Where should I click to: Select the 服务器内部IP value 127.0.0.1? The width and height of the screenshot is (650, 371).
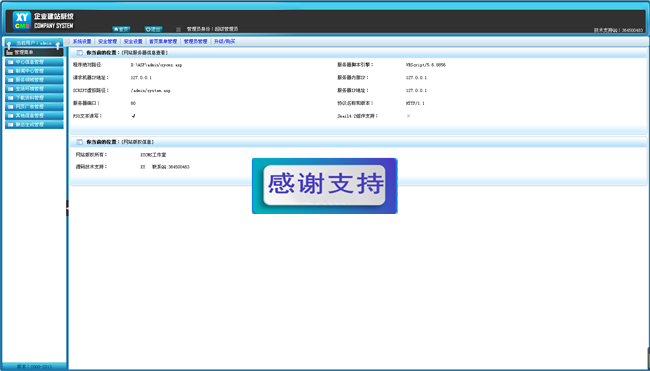tap(416, 78)
